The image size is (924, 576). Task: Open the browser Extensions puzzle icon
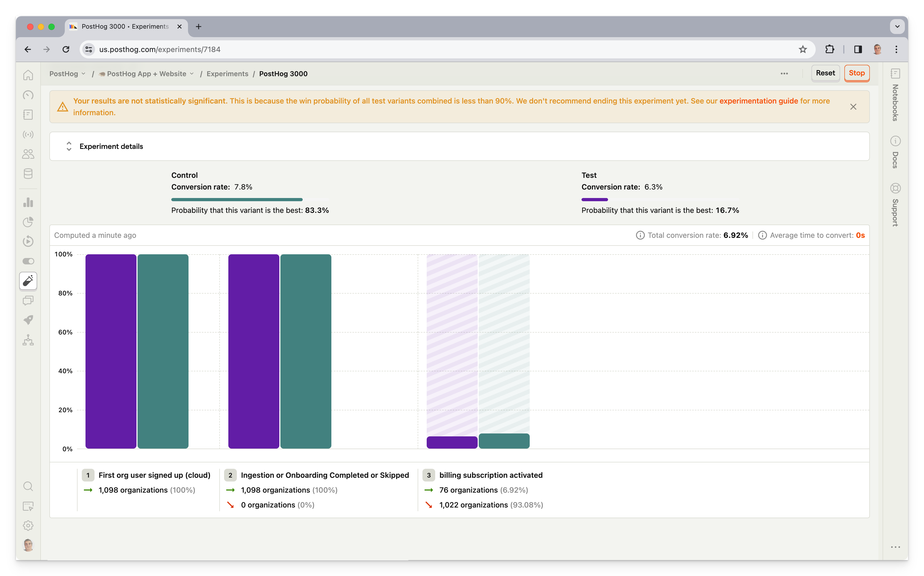[829, 50]
